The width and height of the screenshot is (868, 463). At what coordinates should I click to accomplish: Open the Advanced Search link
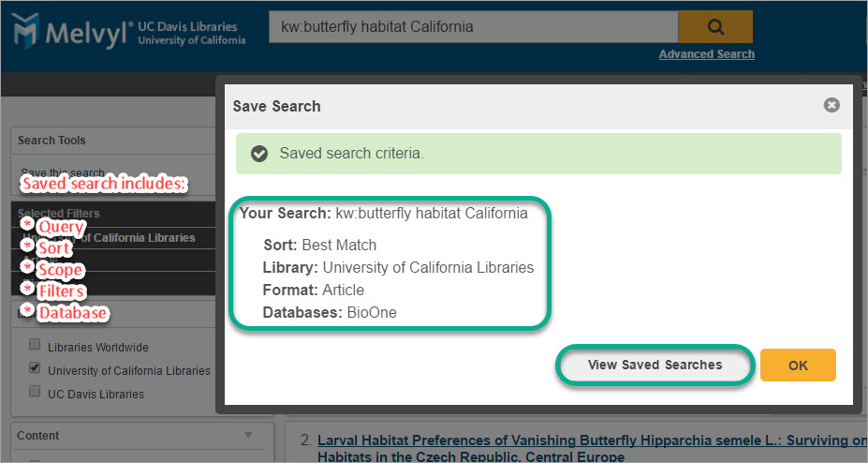(706, 54)
